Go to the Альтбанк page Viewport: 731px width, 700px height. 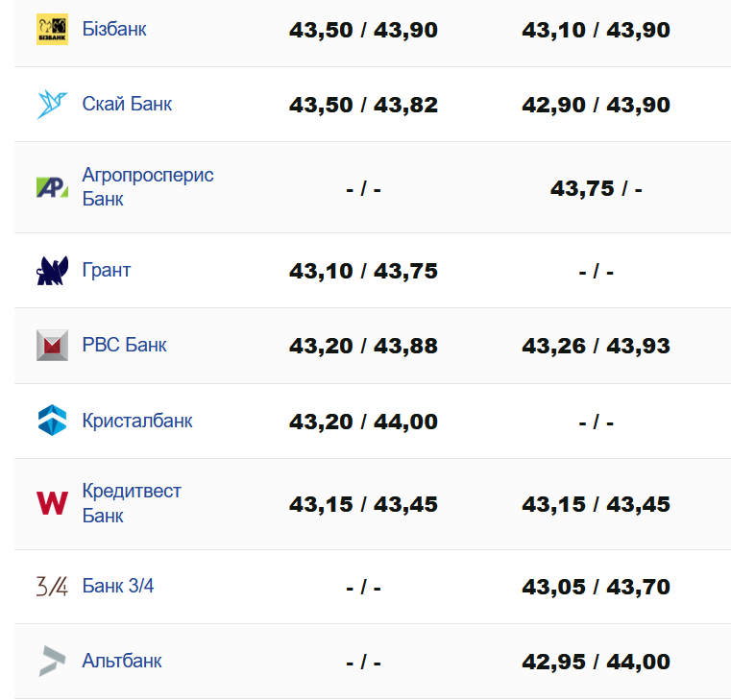[122, 661]
